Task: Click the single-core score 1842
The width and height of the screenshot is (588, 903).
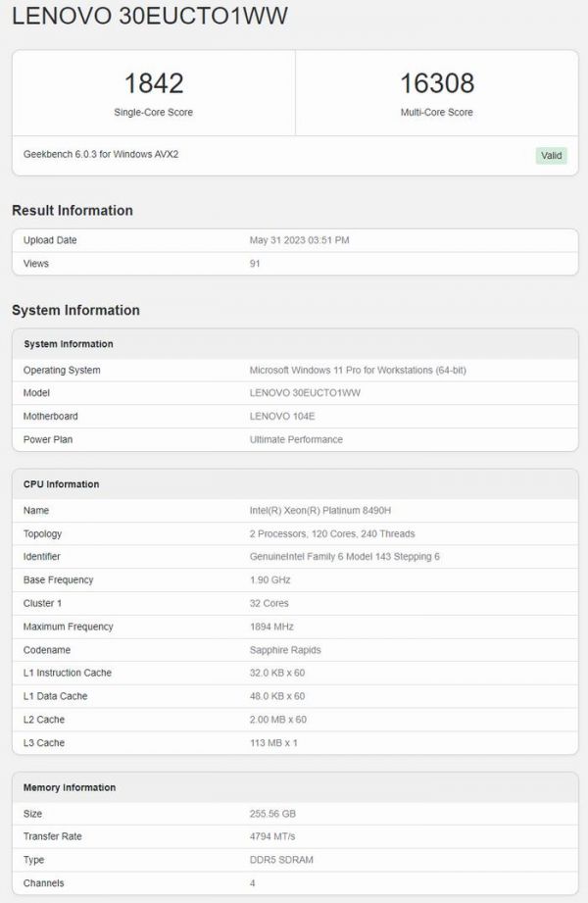Action: tap(153, 82)
